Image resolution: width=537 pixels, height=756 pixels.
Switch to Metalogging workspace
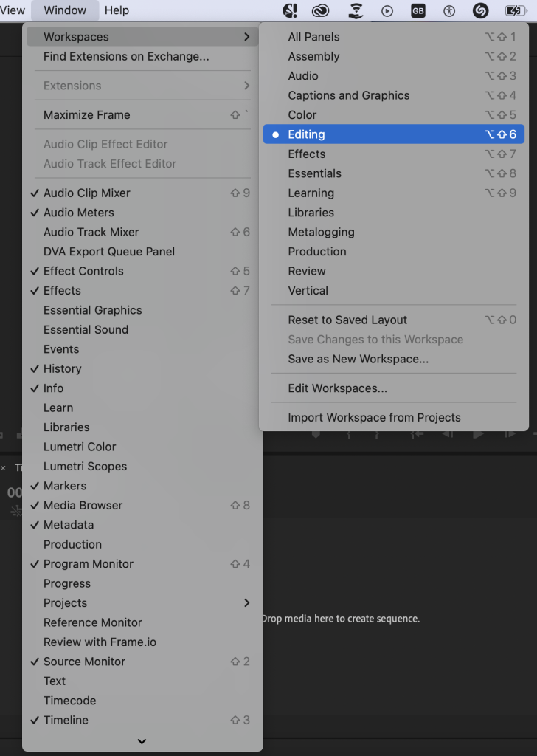tap(393, 232)
